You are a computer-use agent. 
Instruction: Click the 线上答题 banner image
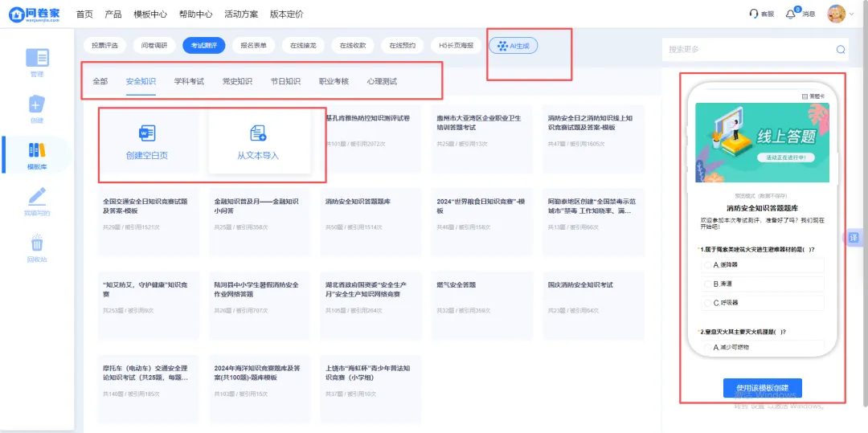click(x=762, y=142)
